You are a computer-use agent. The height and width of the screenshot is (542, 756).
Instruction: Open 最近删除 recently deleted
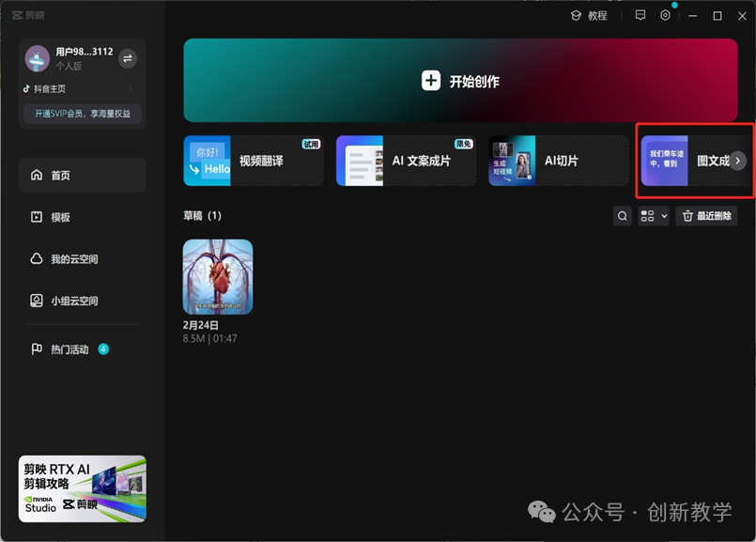tap(706, 216)
